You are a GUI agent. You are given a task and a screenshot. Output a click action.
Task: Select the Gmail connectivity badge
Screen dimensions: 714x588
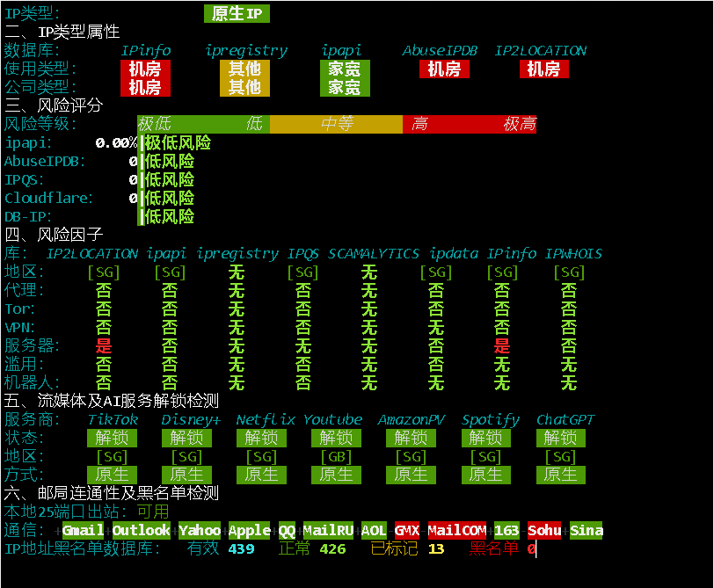[x=84, y=530]
